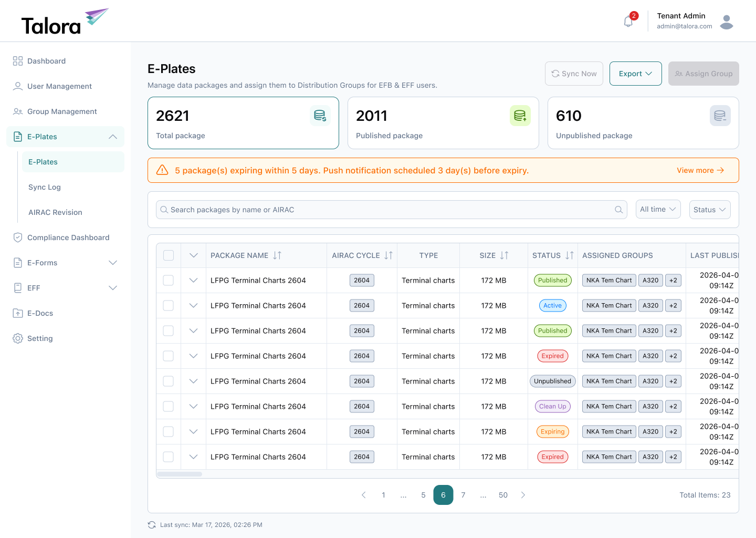Click the EFF clipboard icon
The width and height of the screenshot is (756, 538).
coord(18,288)
